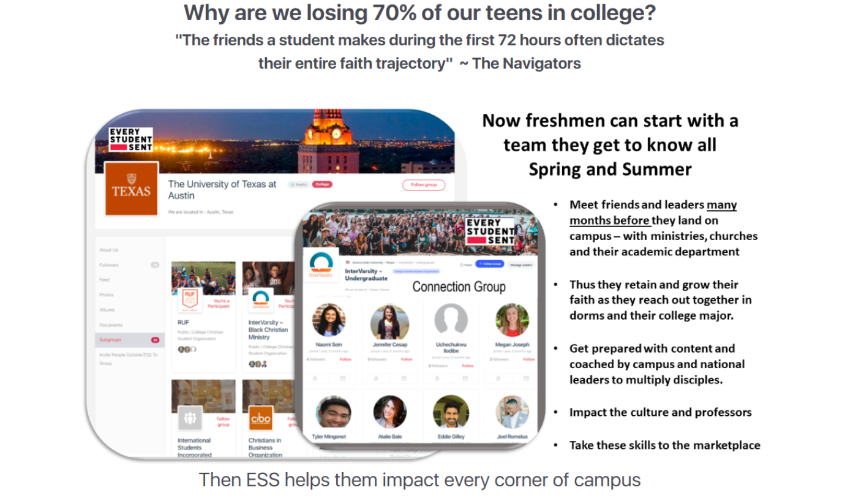The width and height of the screenshot is (864, 504).
Task: Select About Us in the sidebar
Action: tap(109, 250)
